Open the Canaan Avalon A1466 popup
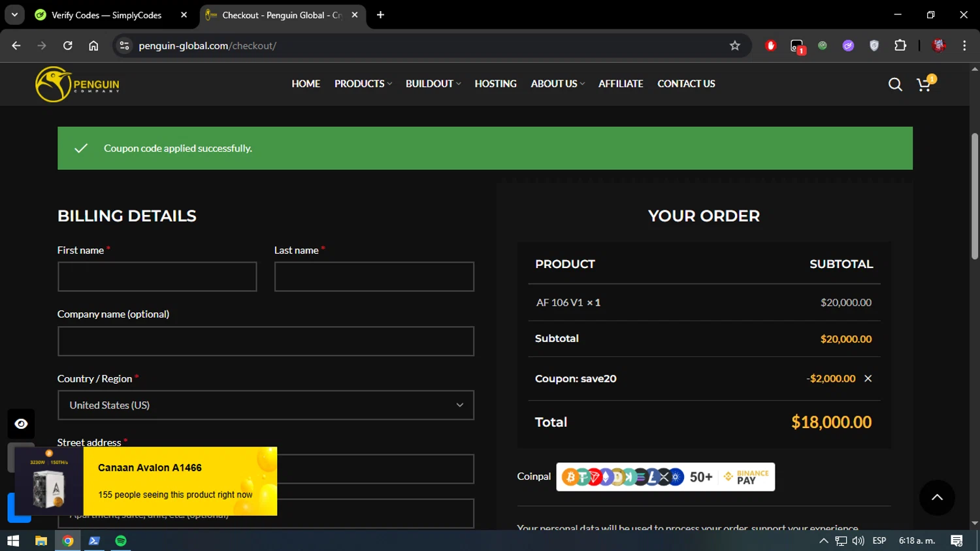980x551 pixels. click(x=146, y=481)
